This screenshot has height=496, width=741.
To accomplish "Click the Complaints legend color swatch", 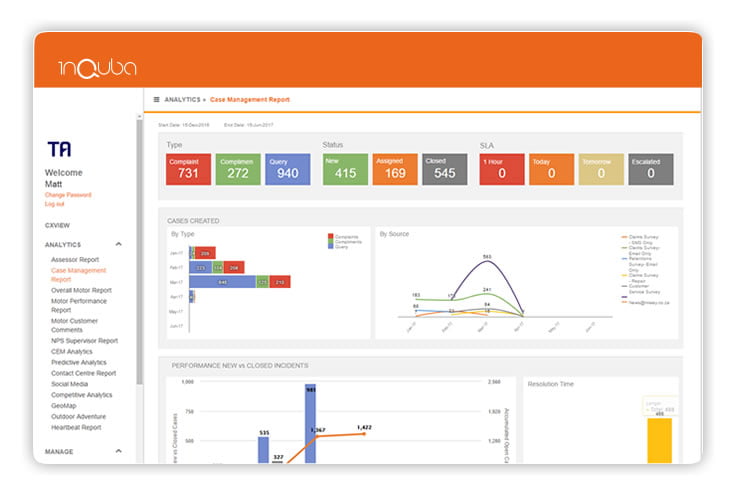I will pyautogui.click(x=330, y=236).
